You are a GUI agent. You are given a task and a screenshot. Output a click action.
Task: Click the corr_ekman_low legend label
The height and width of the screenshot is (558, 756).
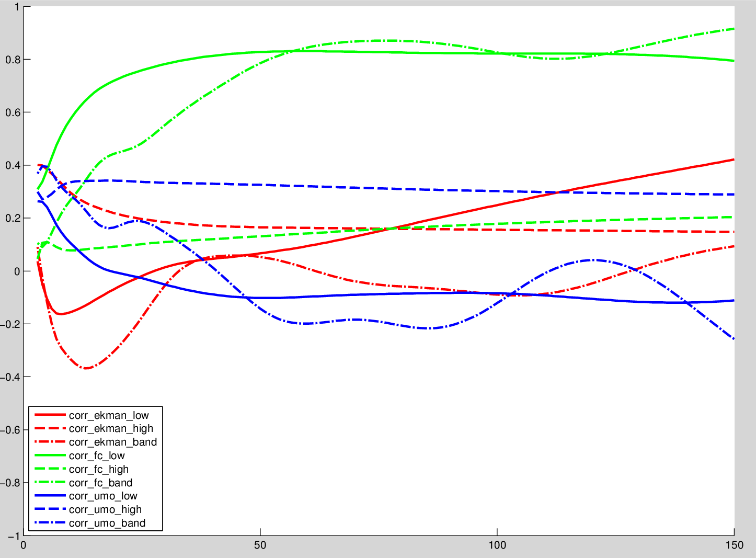click(x=109, y=415)
